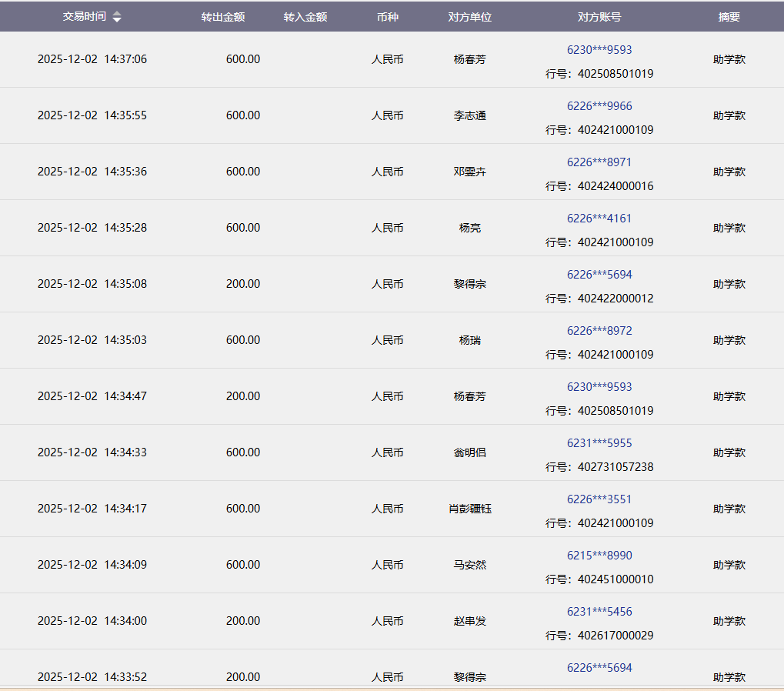Click 人民币 in the 14:34:00 row
This screenshot has height=691, width=784.
[x=387, y=621]
